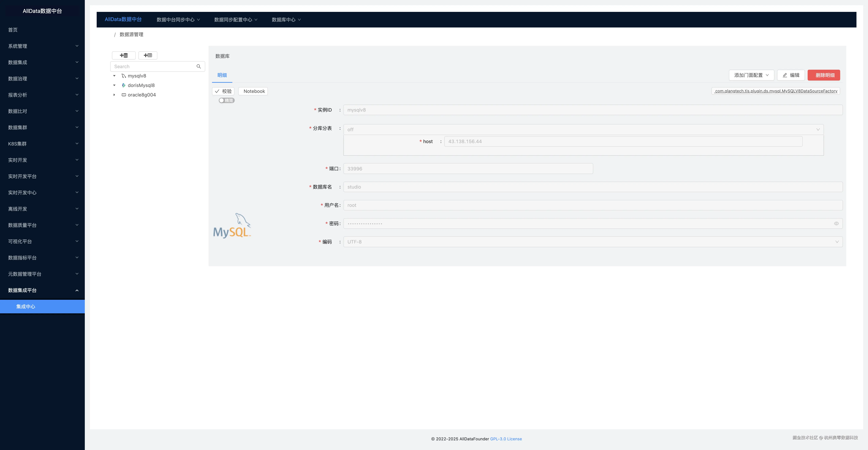Viewport: 868px width, 450px height.
Task: Reveal password with the eye icon
Action: 836,223
